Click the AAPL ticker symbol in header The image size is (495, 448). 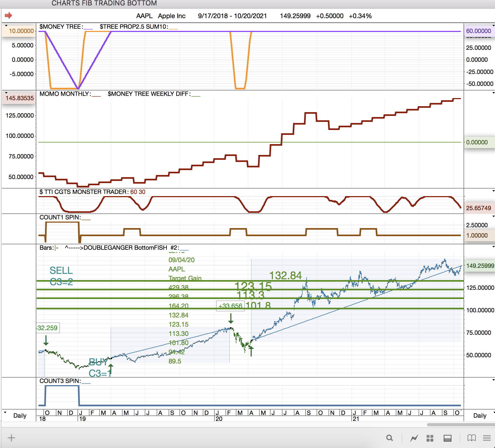coord(144,16)
